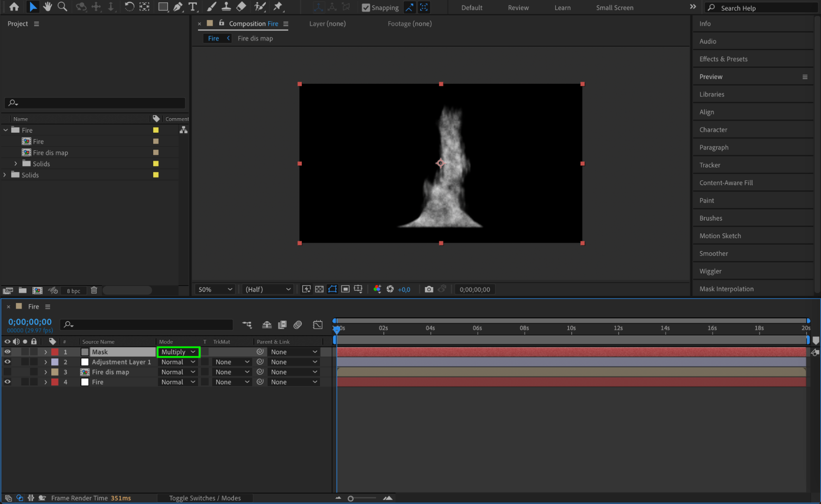
Task: Select the Puppet Pin tool
Action: coord(278,7)
